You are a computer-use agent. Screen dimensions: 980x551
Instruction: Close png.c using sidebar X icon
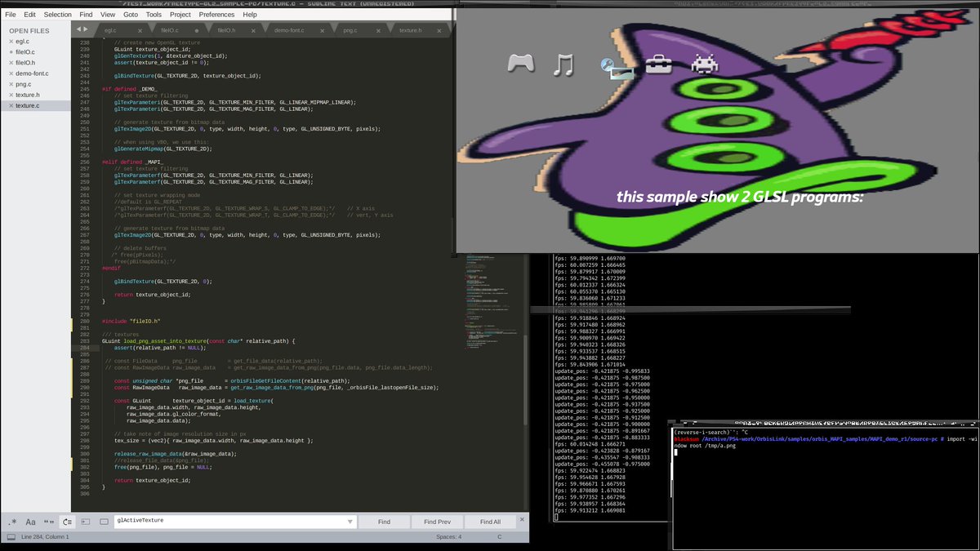pyautogui.click(x=11, y=84)
